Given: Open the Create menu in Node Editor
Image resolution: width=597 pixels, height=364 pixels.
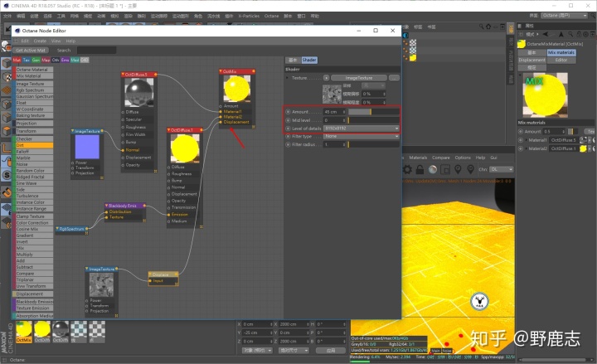Looking at the screenshot, I should click(x=40, y=41).
